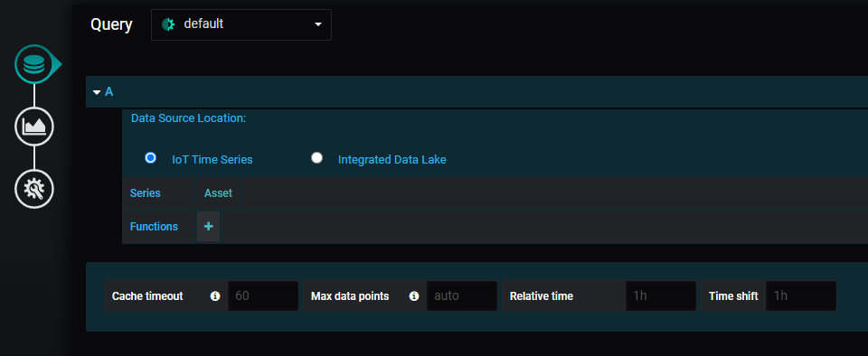Click the query A header label
Screen dimensions: 868x356
109,91
